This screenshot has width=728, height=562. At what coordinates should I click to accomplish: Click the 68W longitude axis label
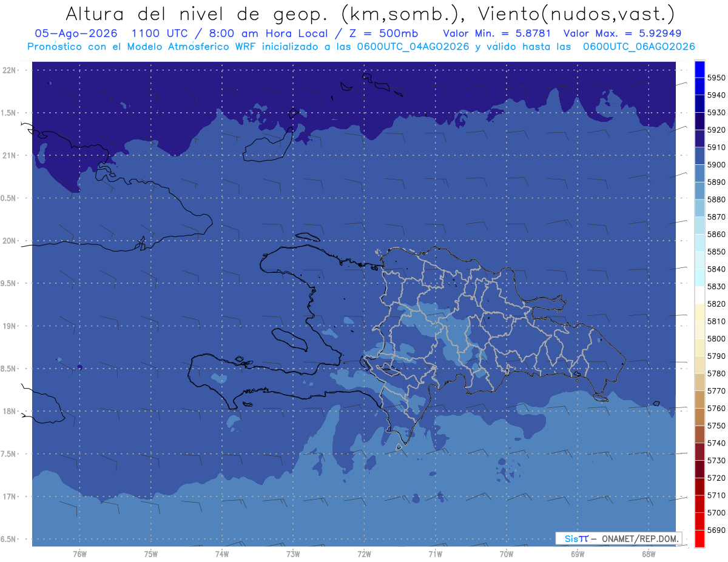click(x=649, y=554)
